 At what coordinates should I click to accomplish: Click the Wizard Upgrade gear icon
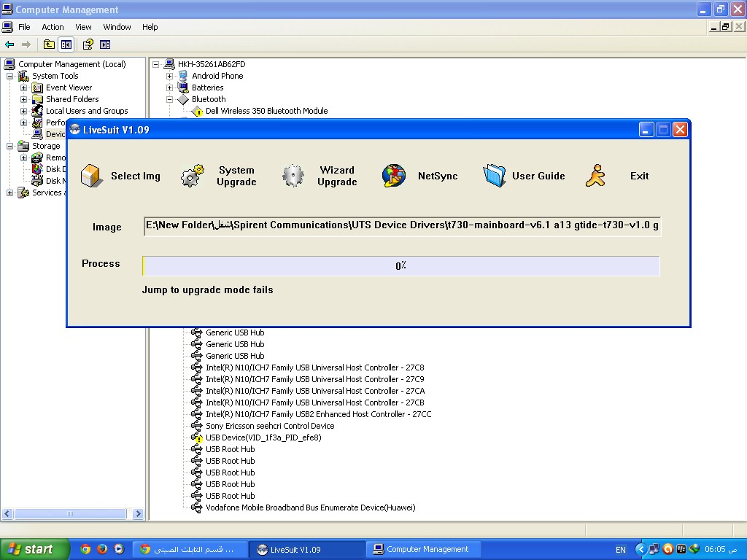[293, 176]
